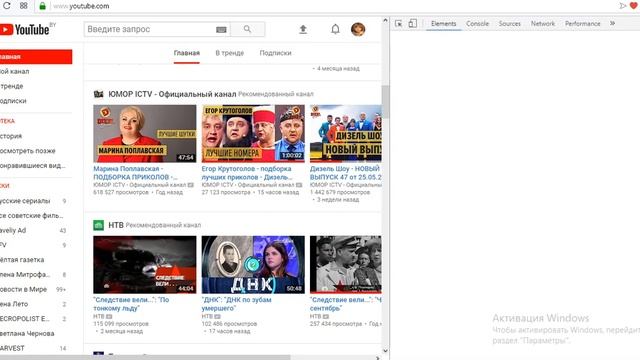Click the heart bookmark icon
This screenshot has height=360, width=640.
pos(634,5)
